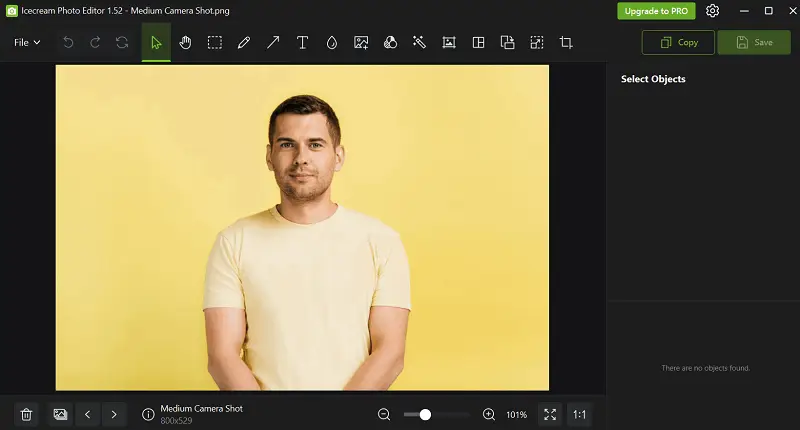Maximize the editor window
Image resolution: width=800 pixels, height=430 pixels.
pos(768,11)
